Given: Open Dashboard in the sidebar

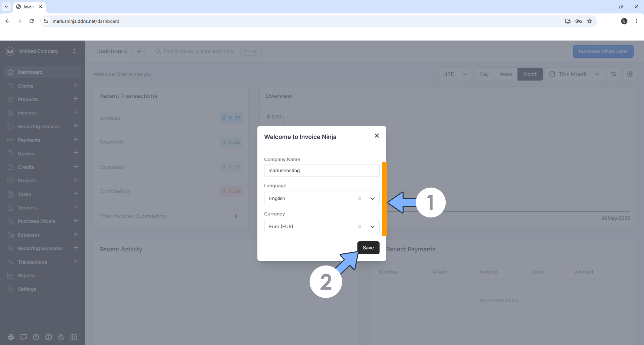Looking at the screenshot, I should (42, 72).
